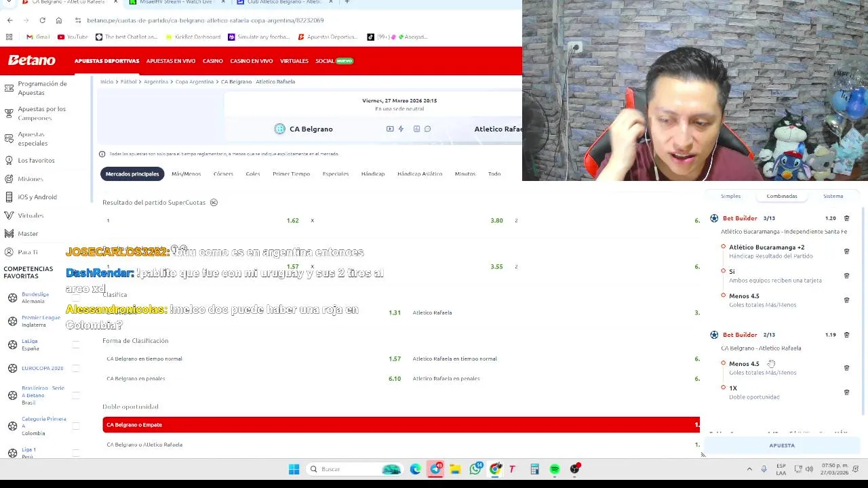Click the Betano logo
This screenshot has width=868, height=488.
32,60
